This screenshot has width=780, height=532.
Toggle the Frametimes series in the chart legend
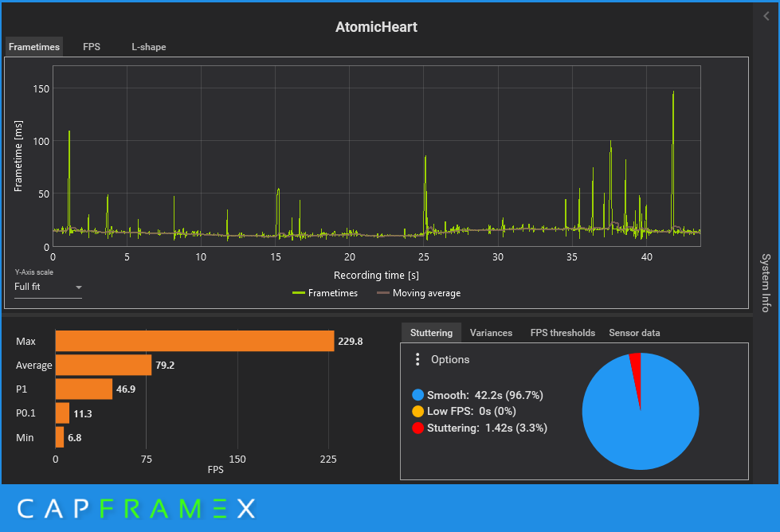(325, 293)
